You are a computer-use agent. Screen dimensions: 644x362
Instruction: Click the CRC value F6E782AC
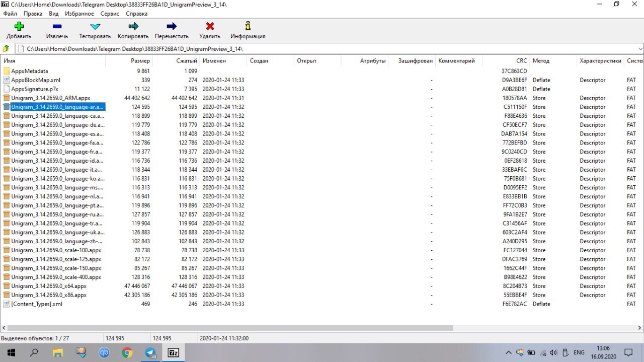pos(515,304)
